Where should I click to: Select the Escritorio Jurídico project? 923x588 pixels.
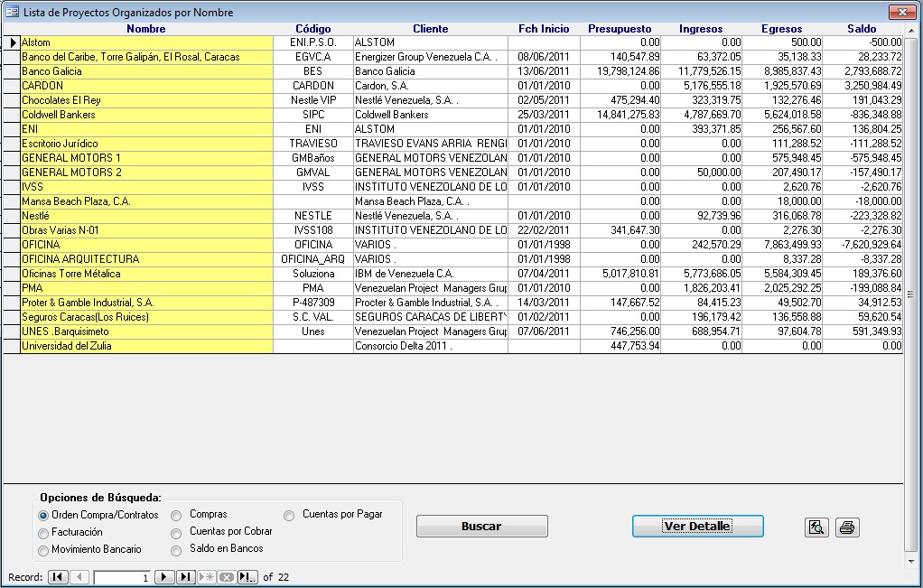tap(146, 144)
